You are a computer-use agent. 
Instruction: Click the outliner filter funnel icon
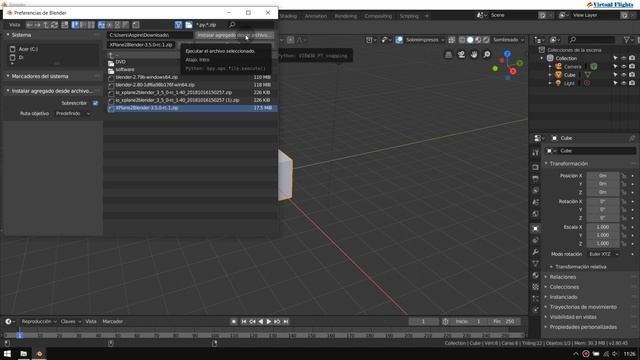[627, 40]
